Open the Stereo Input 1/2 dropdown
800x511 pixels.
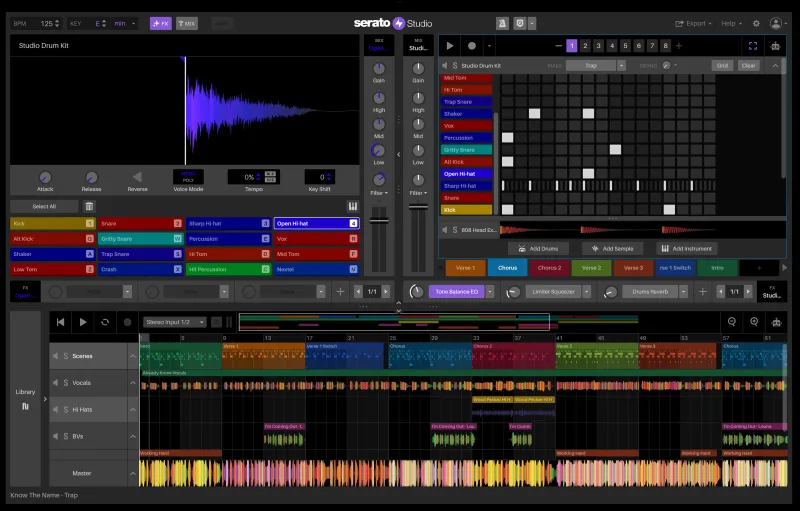tap(175, 322)
